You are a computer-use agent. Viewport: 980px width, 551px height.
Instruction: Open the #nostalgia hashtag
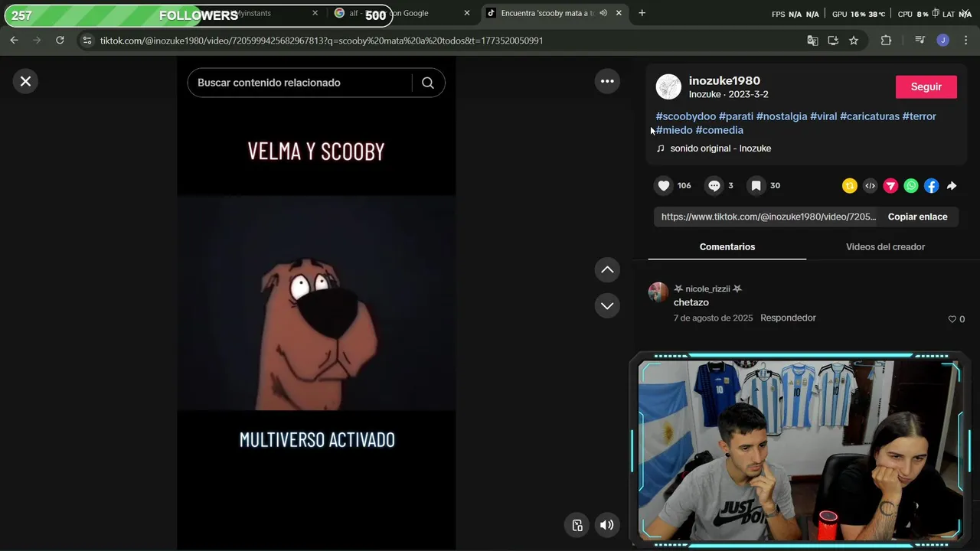pos(782,116)
